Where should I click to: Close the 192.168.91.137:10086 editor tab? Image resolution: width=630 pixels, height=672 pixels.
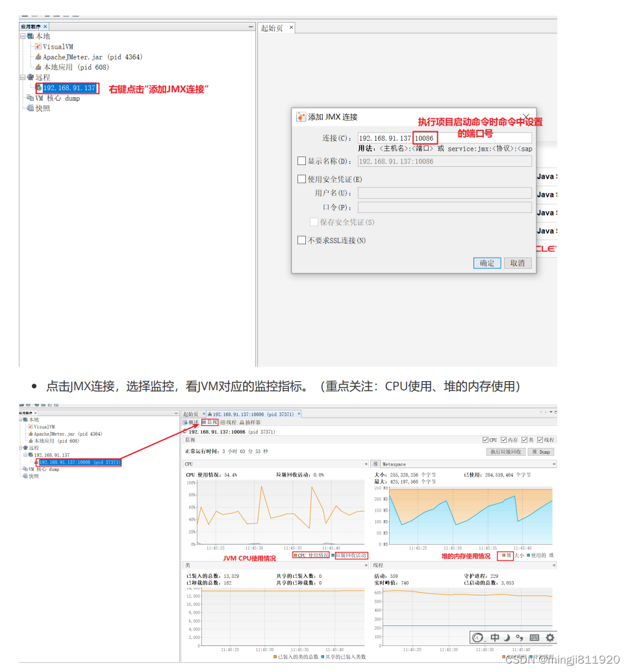299,414
